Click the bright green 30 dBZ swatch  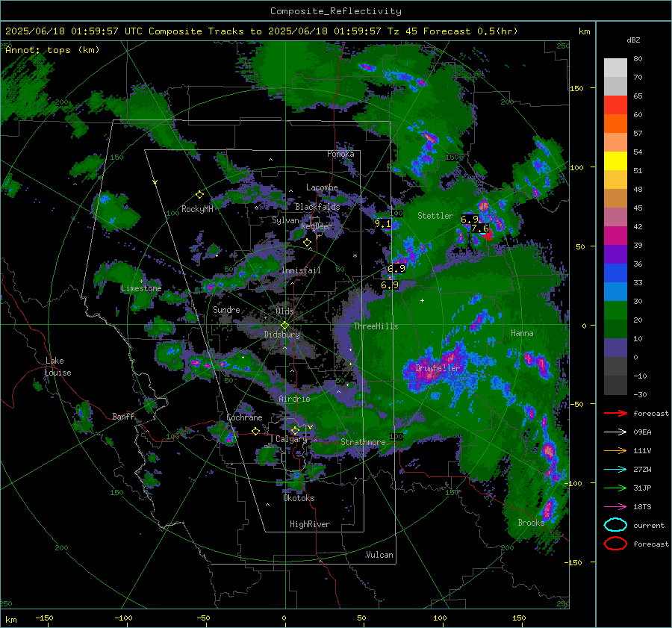click(615, 310)
